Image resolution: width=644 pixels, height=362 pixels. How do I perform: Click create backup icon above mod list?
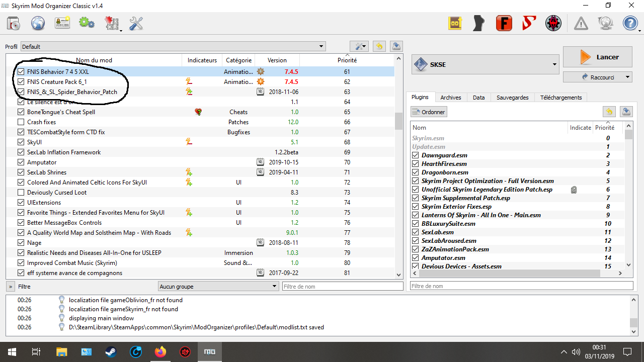[396, 46]
